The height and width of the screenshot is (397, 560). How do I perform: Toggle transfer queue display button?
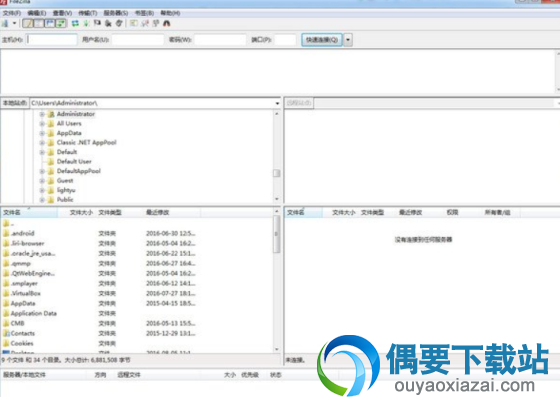[x=61, y=24]
